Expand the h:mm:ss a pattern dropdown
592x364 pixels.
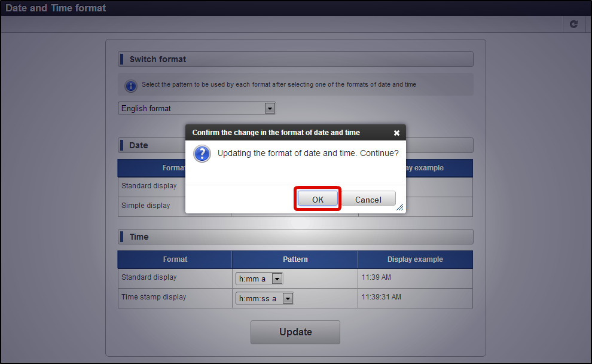pyautogui.click(x=264, y=298)
